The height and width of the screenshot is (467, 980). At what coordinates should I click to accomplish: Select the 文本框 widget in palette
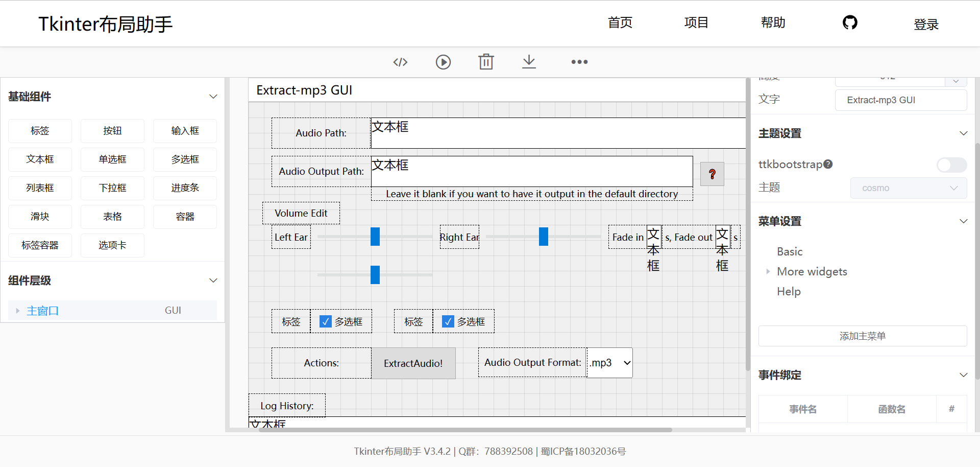(40, 159)
